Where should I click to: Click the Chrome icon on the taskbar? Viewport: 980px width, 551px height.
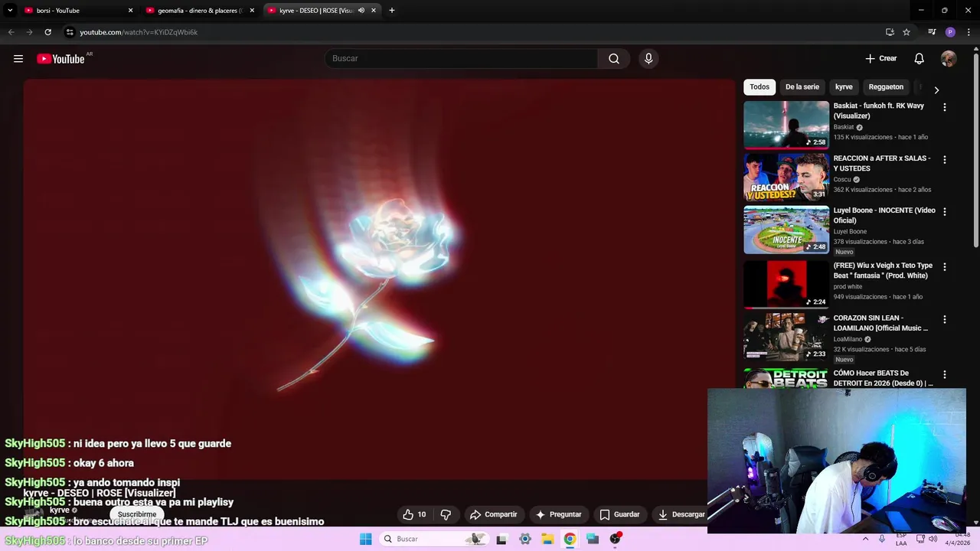[x=570, y=539]
